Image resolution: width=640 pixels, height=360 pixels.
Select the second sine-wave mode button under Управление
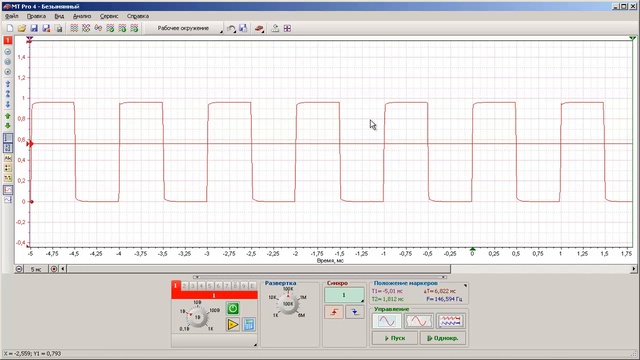click(418, 321)
